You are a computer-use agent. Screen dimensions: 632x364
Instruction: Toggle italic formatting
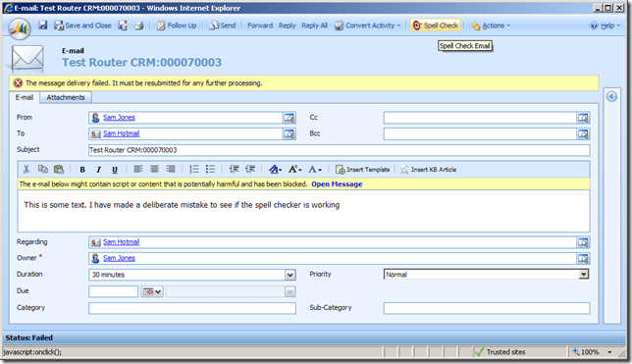click(98, 170)
